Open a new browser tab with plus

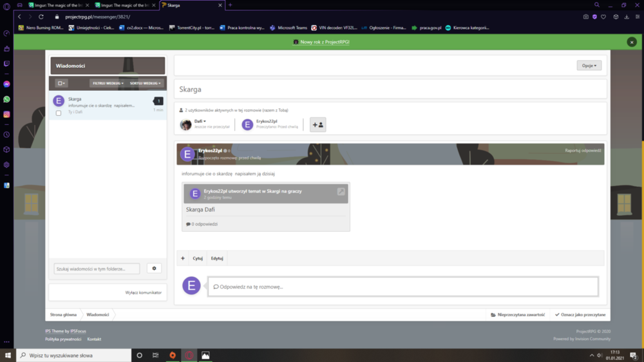[x=230, y=5]
